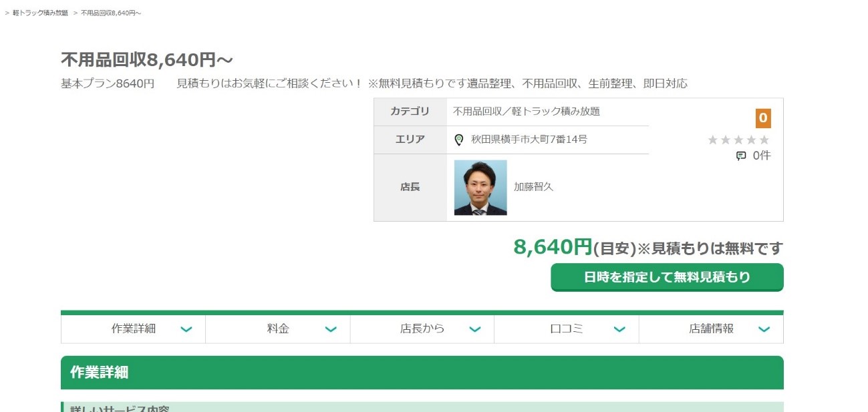Viewport: 868px width, 412px height.
Task: Expand the 店舗情報 chevron arrow
Action: pos(764,329)
